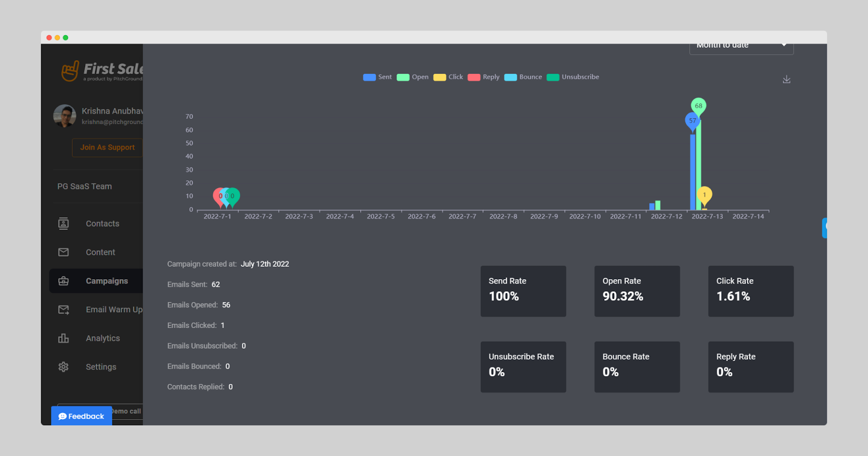This screenshot has width=868, height=456.
Task: Go to Analytics menu item
Action: 103,338
